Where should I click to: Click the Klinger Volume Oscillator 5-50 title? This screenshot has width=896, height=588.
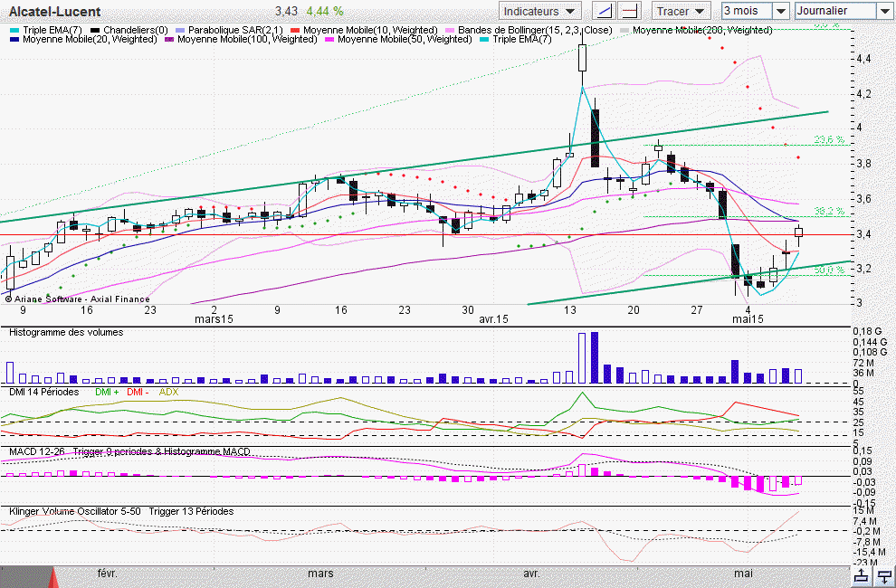point(75,511)
